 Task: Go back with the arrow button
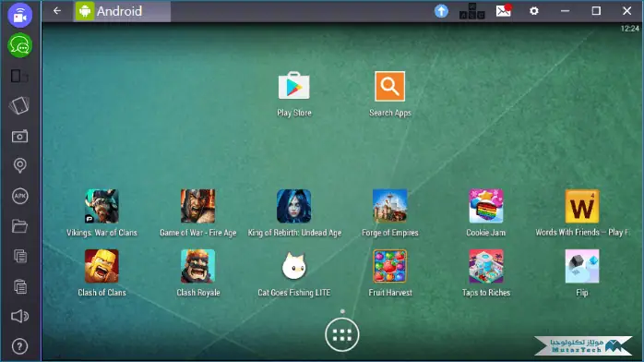(x=57, y=11)
